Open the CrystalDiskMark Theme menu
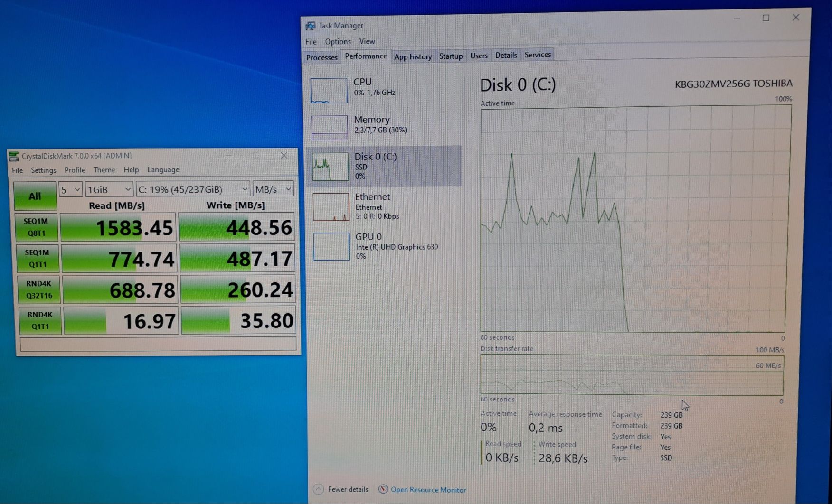 pos(104,170)
